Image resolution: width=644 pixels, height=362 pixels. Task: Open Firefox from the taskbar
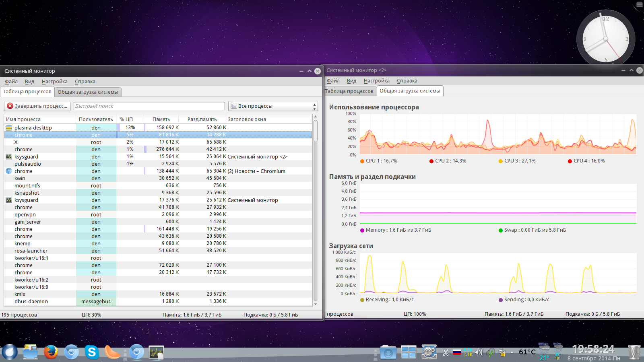click(x=51, y=352)
